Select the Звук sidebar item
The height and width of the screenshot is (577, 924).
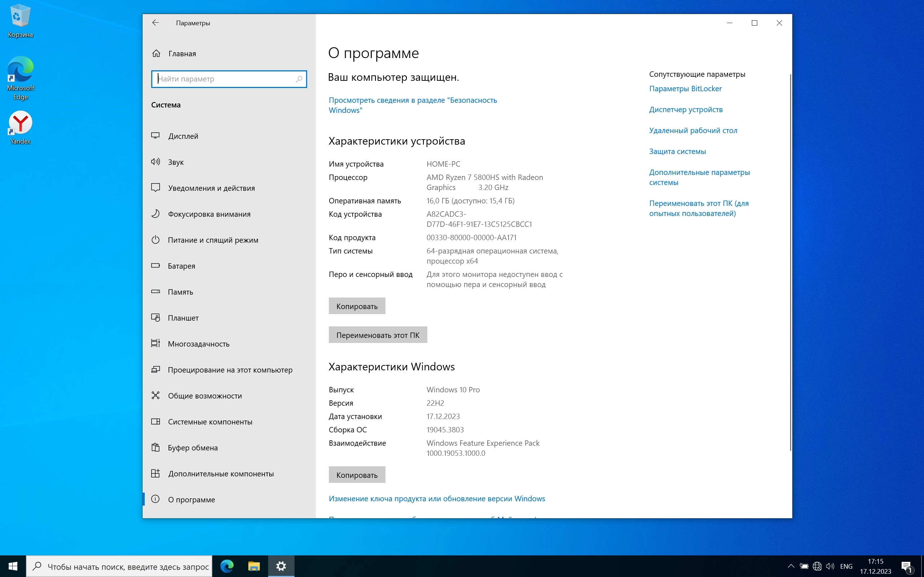tap(176, 162)
